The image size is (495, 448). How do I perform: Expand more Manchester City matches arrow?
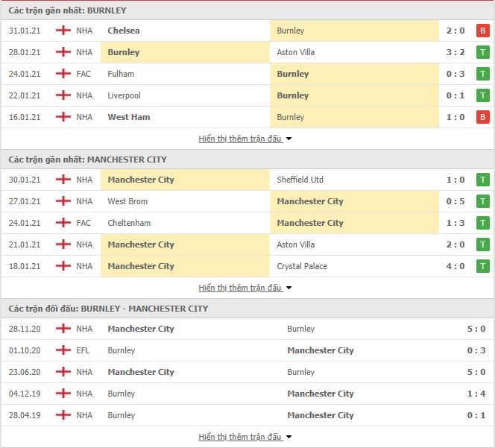[x=289, y=288]
